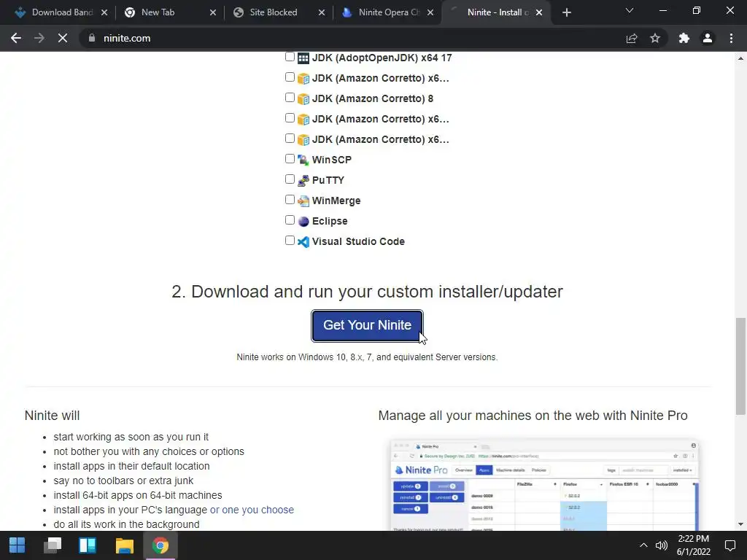This screenshot has width=747, height=560.
Task: Select the WinMerge checkbox
Action: (290, 200)
